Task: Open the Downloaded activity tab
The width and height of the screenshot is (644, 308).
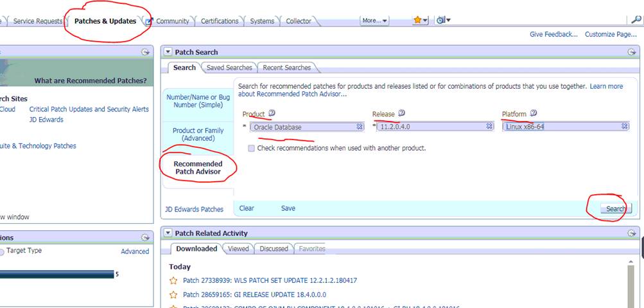Action: click(x=196, y=248)
